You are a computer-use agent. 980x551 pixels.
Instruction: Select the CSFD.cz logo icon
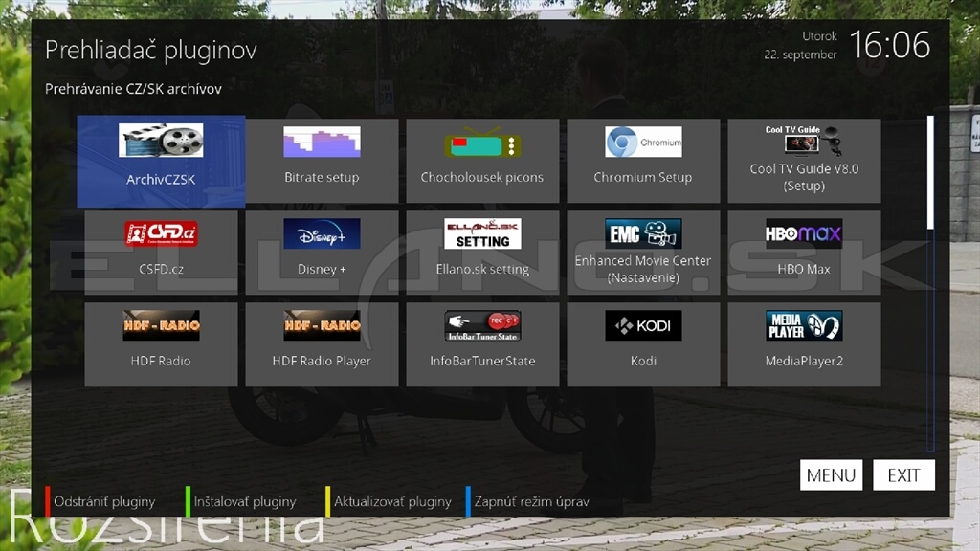(161, 233)
